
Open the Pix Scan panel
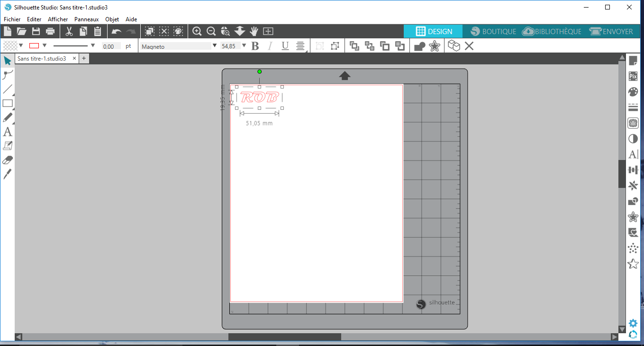[633, 76]
